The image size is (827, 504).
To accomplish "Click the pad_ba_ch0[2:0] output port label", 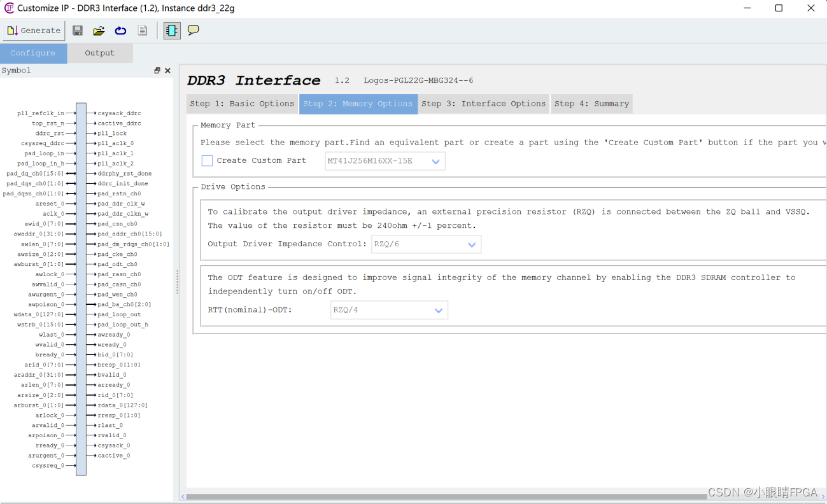I will (125, 305).
